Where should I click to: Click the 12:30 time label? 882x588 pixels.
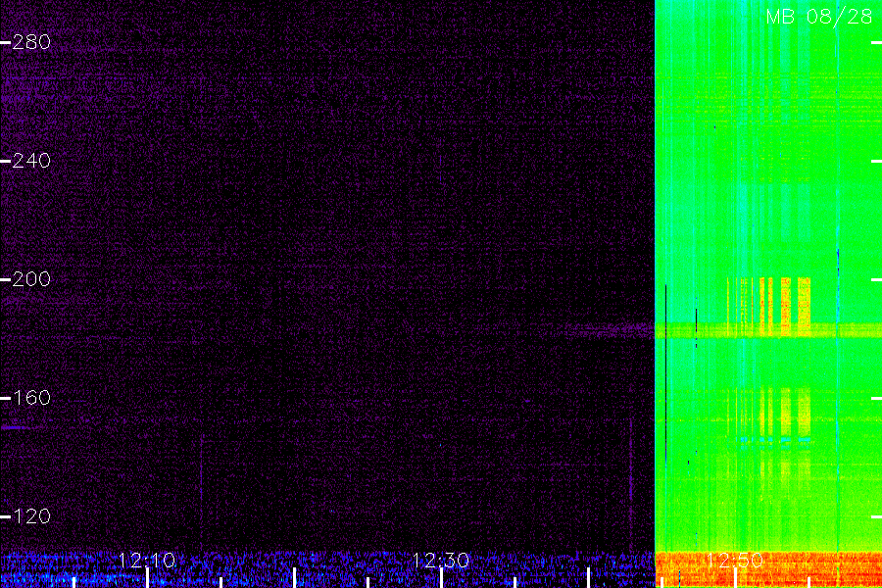click(441, 561)
